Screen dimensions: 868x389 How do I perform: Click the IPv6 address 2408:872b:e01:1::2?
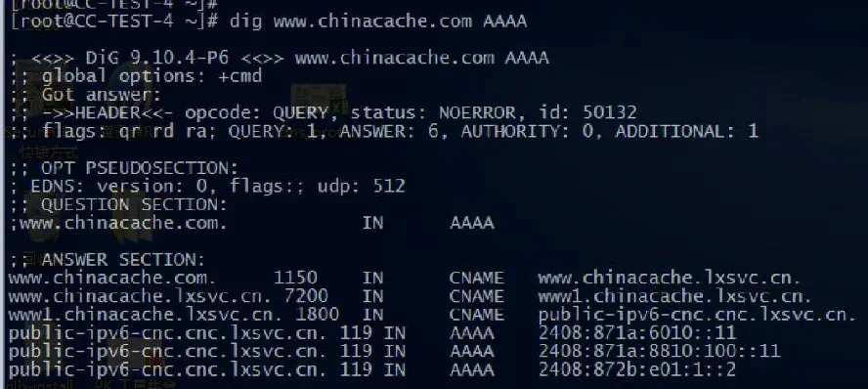[637, 369]
